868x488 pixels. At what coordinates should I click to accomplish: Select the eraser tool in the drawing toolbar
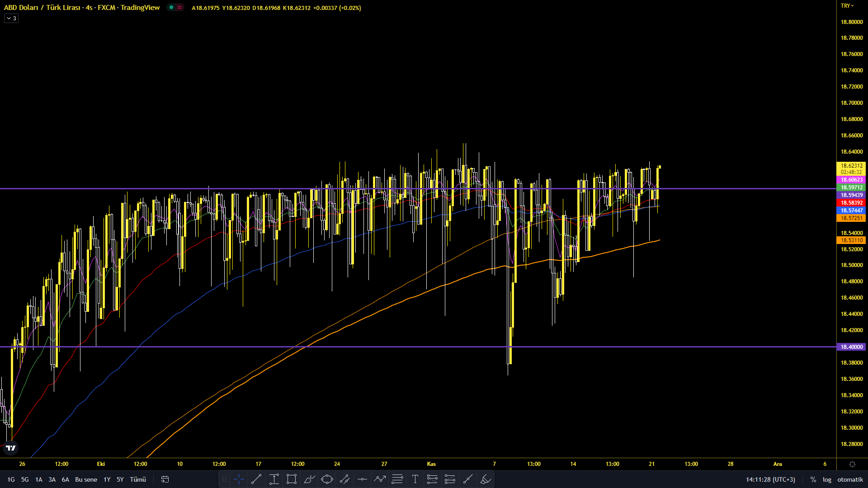point(486,479)
